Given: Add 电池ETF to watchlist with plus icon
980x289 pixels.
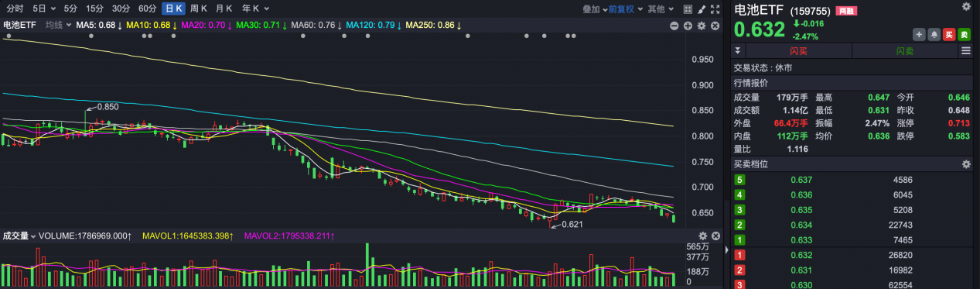Looking at the screenshot, I should click(x=919, y=34).
